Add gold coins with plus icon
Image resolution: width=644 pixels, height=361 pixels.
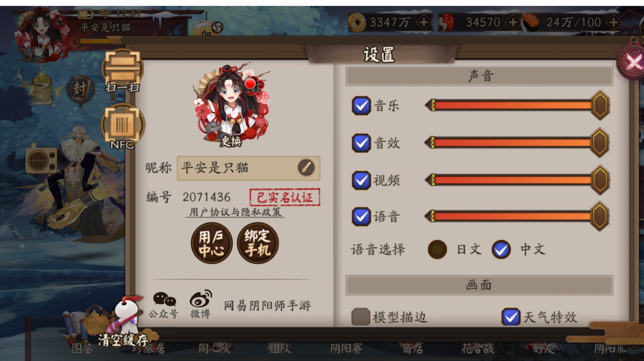(424, 23)
